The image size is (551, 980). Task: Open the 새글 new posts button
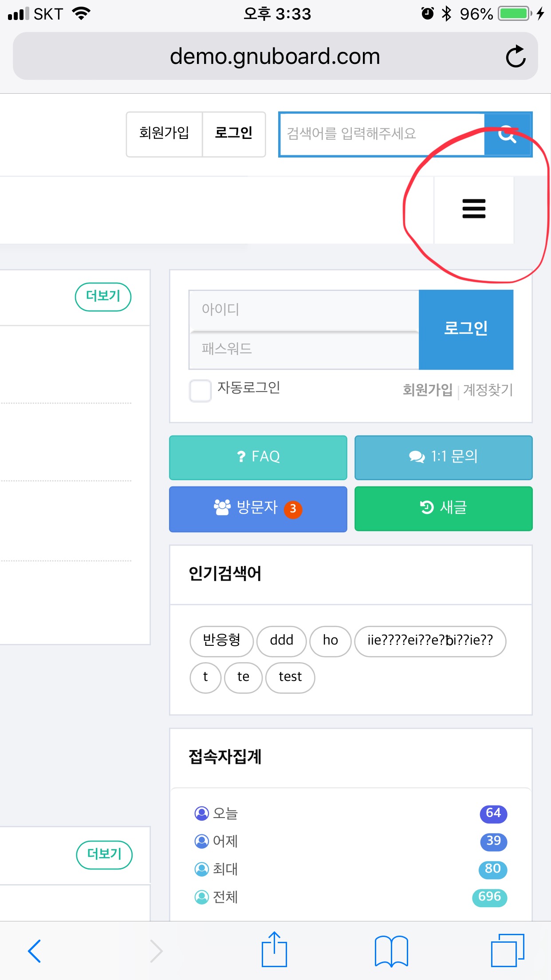pyautogui.click(x=443, y=508)
